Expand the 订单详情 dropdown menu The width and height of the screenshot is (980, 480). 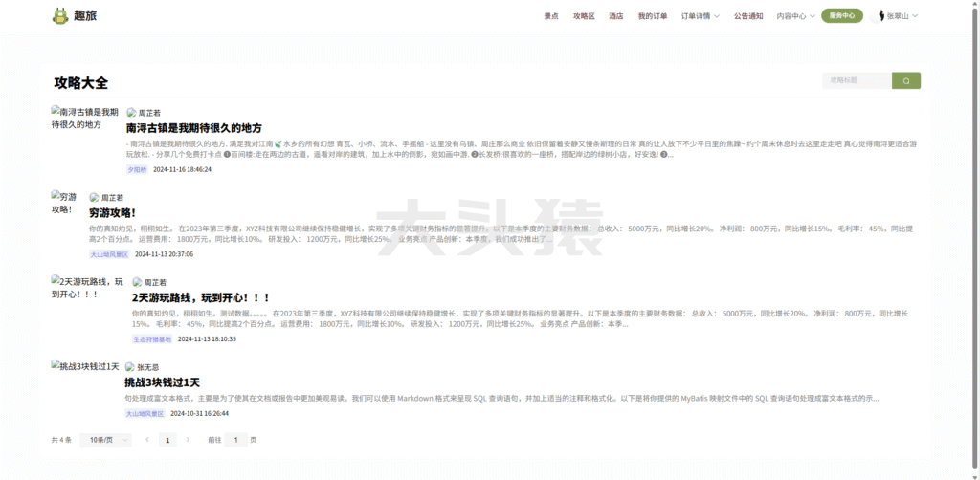click(701, 16)
